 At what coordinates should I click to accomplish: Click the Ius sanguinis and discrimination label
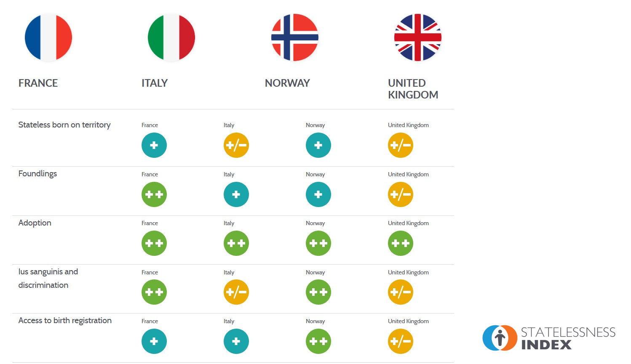pos(48,279)
